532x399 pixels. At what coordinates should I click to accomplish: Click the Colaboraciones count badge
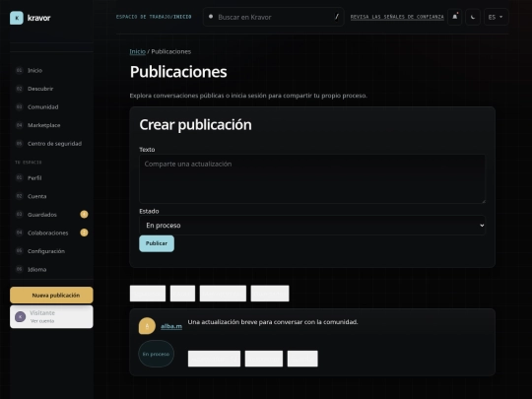click(84, 233)
